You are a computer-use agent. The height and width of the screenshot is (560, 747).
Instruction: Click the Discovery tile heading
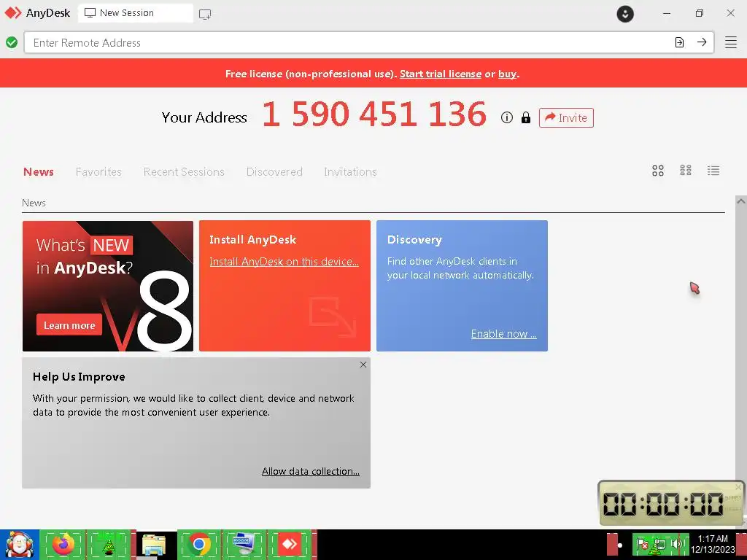tap(414, 239)
